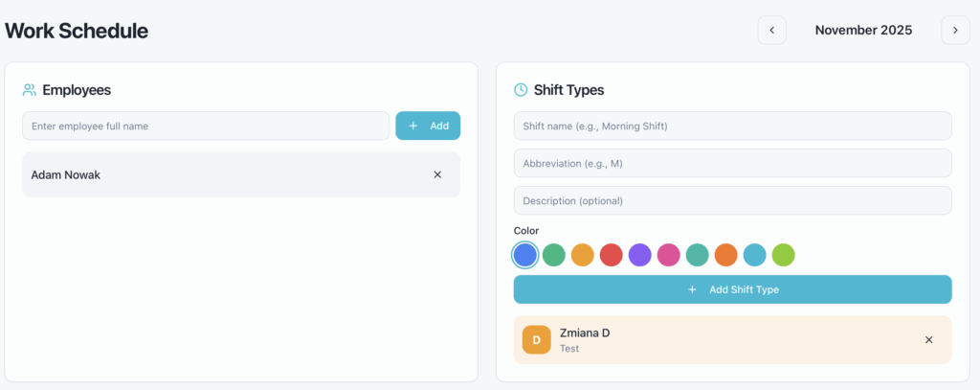Viewport: 980px width, 390px height.
Task: Select the blue color swatch
Action: [524, 255]
